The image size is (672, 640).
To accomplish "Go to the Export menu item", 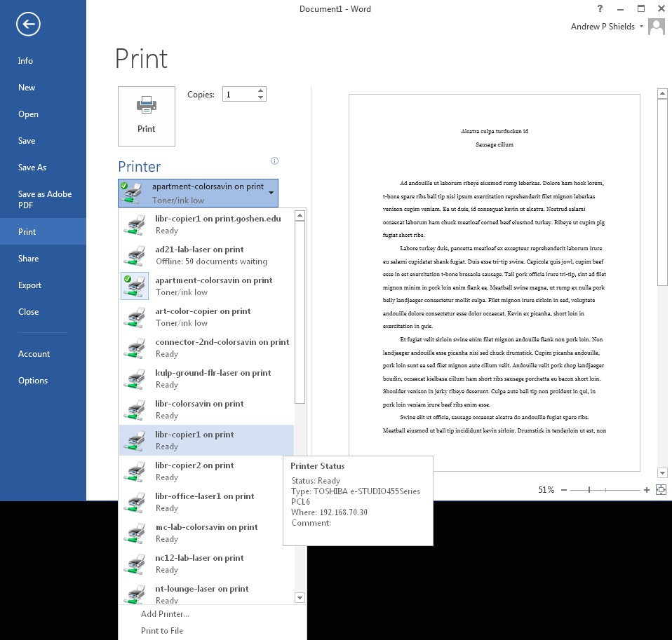I will (x=30, y=285).
